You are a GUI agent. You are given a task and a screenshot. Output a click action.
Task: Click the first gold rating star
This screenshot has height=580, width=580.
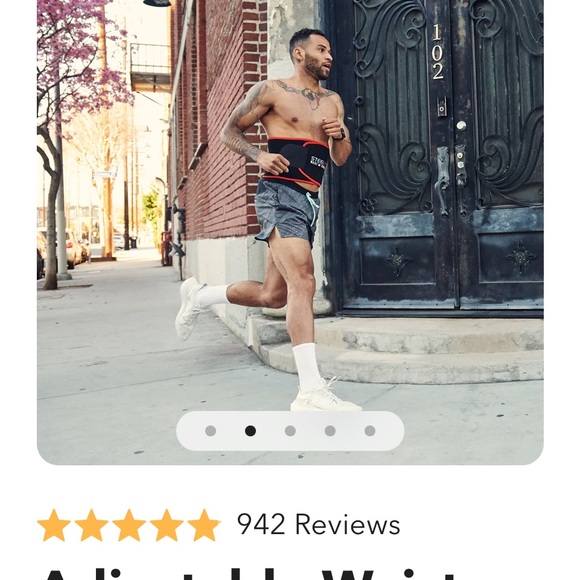click(54, 525)
